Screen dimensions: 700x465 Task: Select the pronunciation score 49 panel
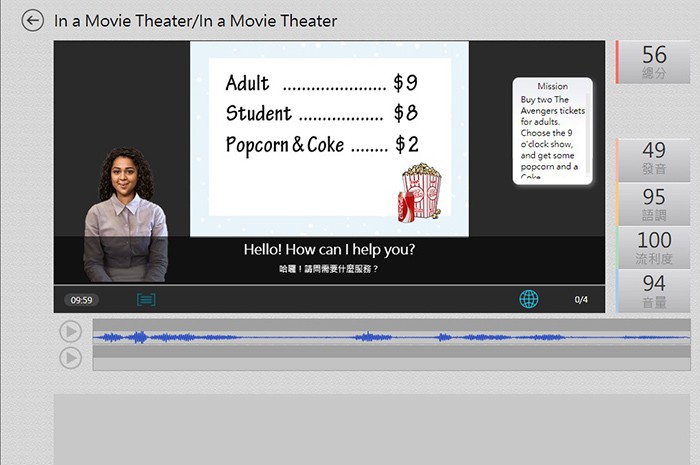click(x=653, y=157)
